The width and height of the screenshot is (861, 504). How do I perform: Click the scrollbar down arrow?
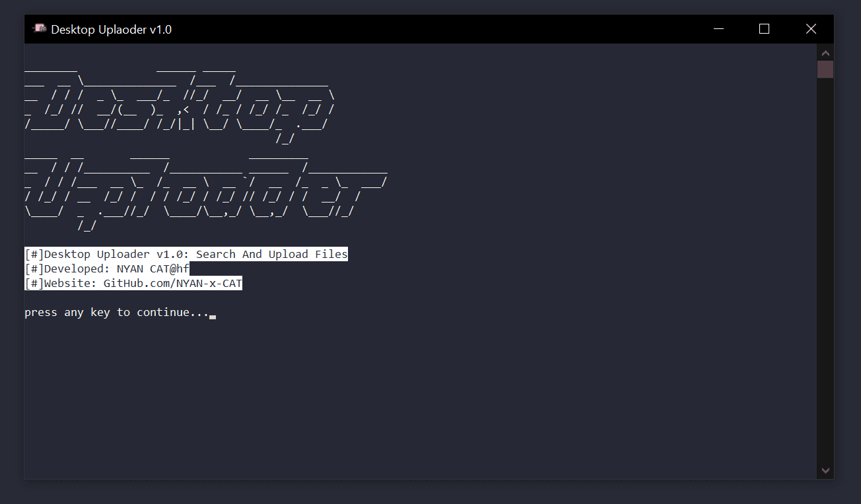[x=825, y=470]
